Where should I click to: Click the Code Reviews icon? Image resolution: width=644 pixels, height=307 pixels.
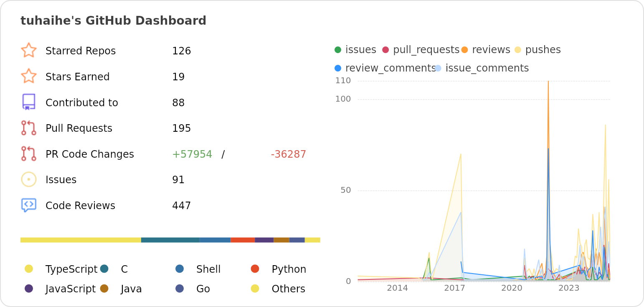[29, 205]
